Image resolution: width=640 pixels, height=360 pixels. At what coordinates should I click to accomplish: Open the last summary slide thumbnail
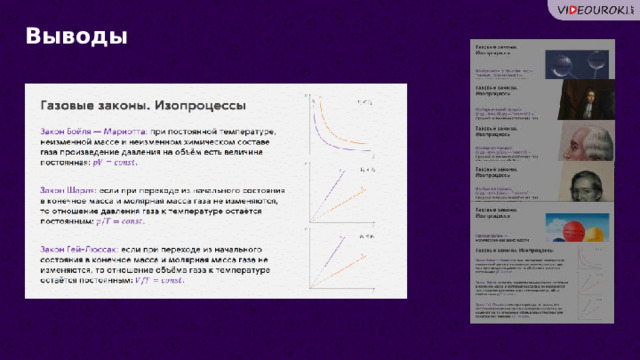[542, 284]
